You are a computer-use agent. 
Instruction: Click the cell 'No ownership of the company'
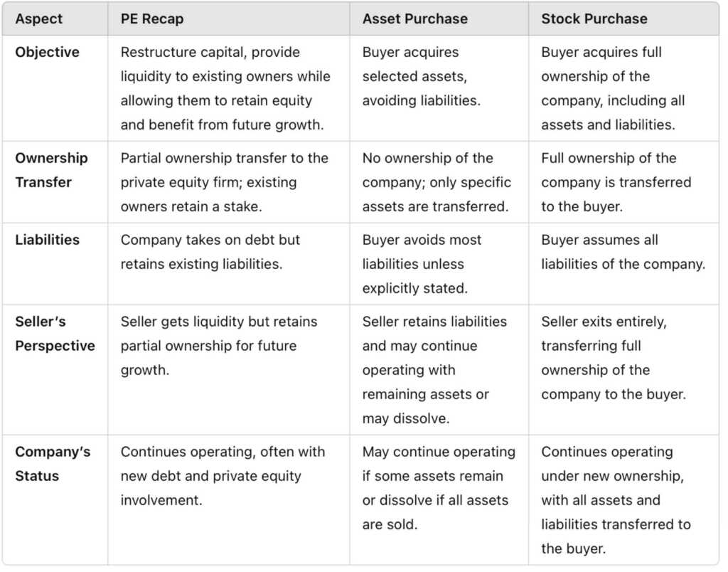point(437,182)
